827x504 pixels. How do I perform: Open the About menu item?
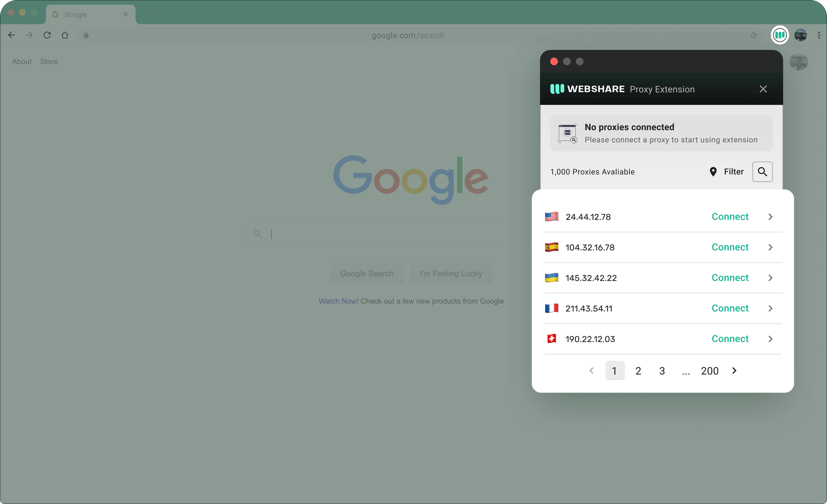pos(22,61)
